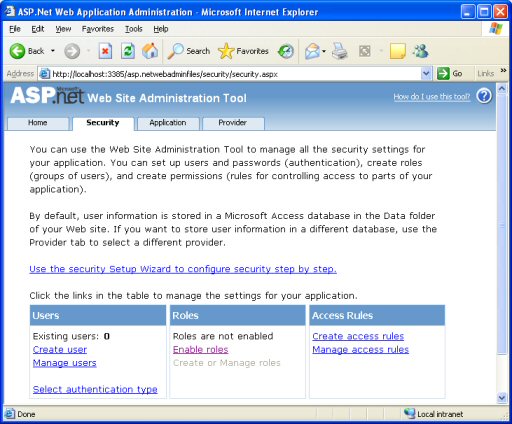The width and height of the screenshot is (512, 424).
Task: Open the Search magnifier tool
Action: point(189,51)
